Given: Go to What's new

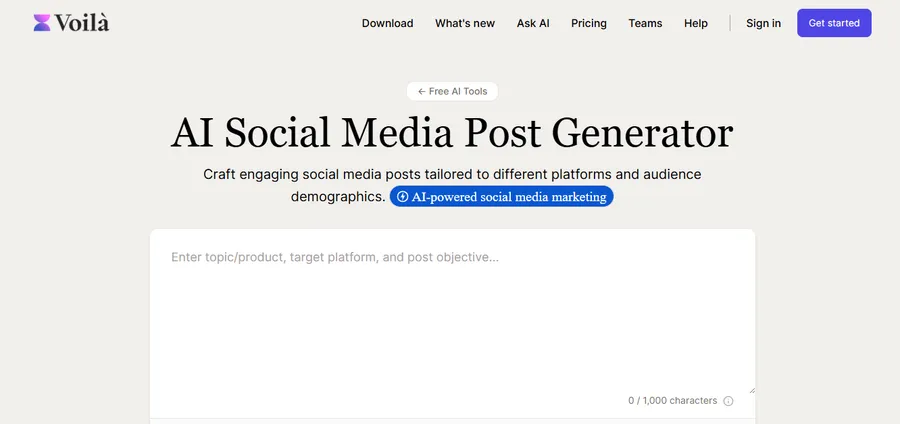Looking at the screenshot, I should (464, 23).
